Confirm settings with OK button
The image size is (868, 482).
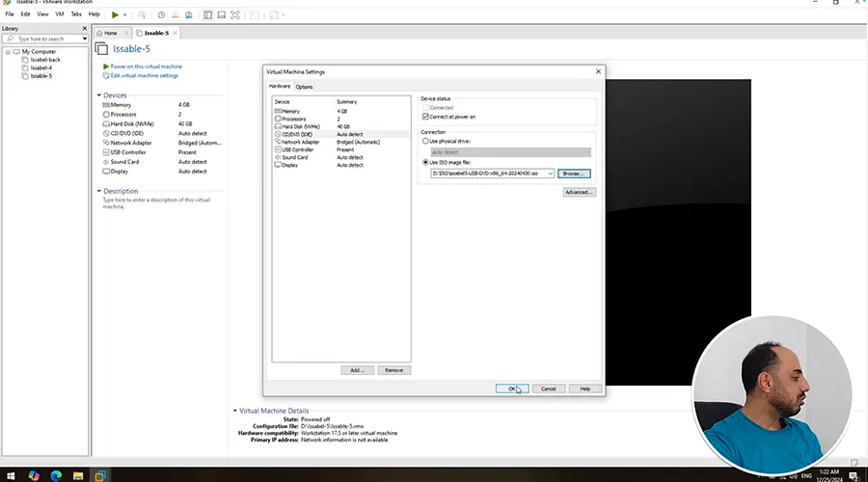tap(512, 389)
